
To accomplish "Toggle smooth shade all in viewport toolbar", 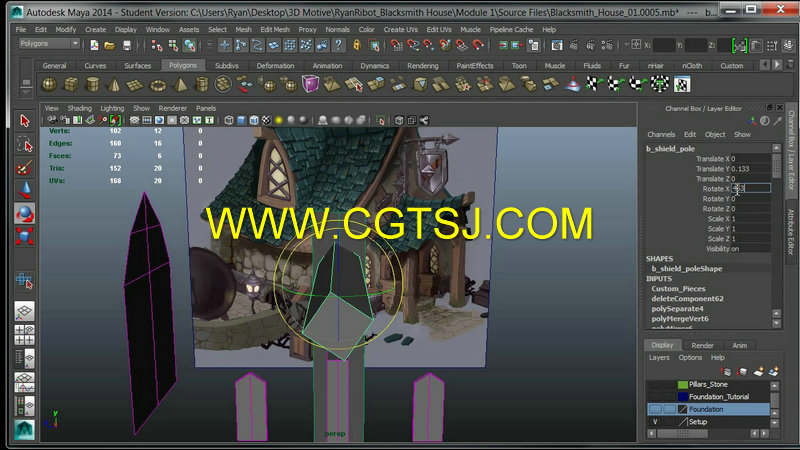I will (241, 120).
